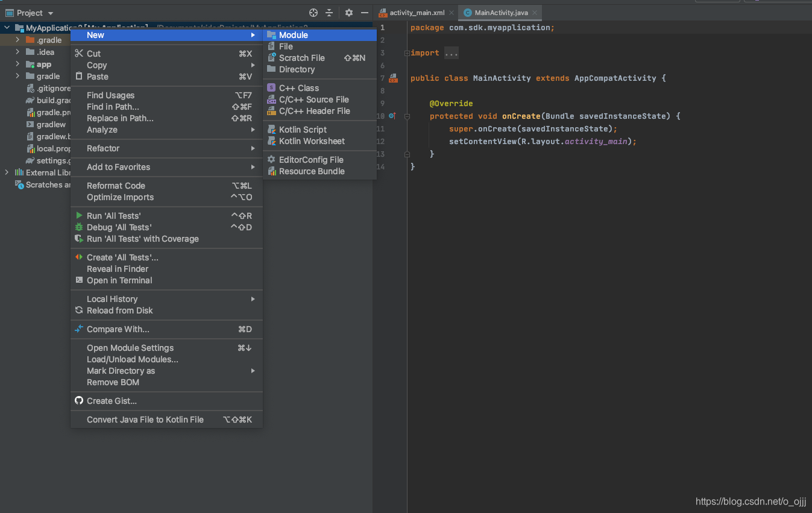The image size is (812, 513).
Task: Open Add to Favorites submenu
Action: coord(166,167)
